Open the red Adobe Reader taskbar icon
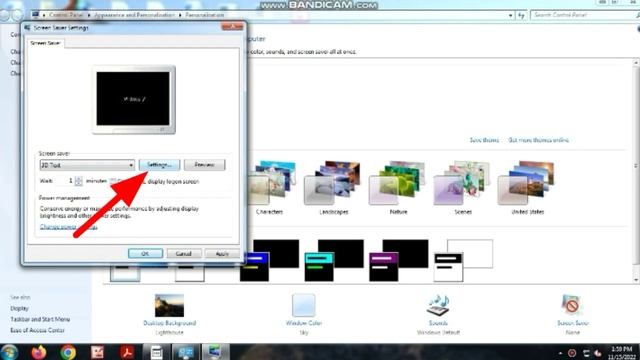640x360 pixels. [127, 352]
